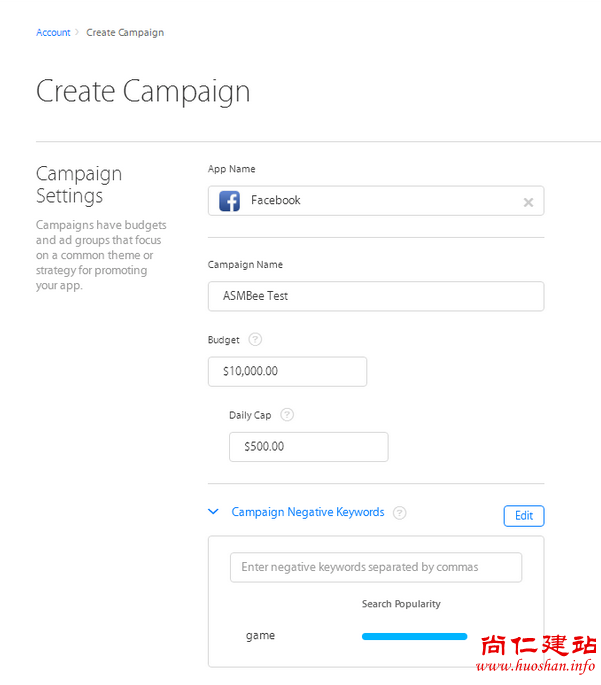The image size is (601, 685).
Task: Click the Campaign Settings section heading
Action: 79,184
